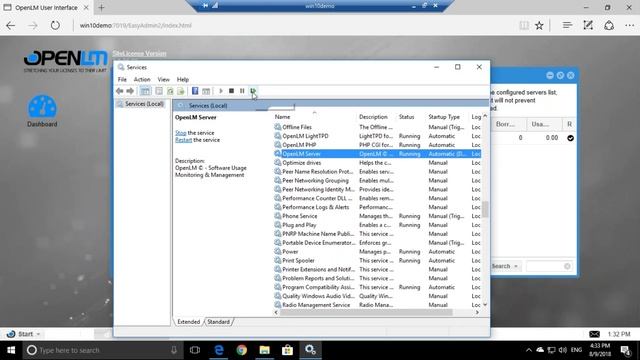Click the black checkmark status icon in OpenLM row
Screen dimensions: 640x360
click(x=570, y=138)
